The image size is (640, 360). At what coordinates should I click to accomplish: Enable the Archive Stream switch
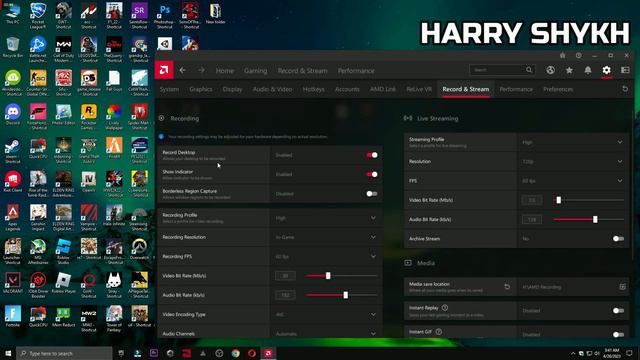point(618,239)
